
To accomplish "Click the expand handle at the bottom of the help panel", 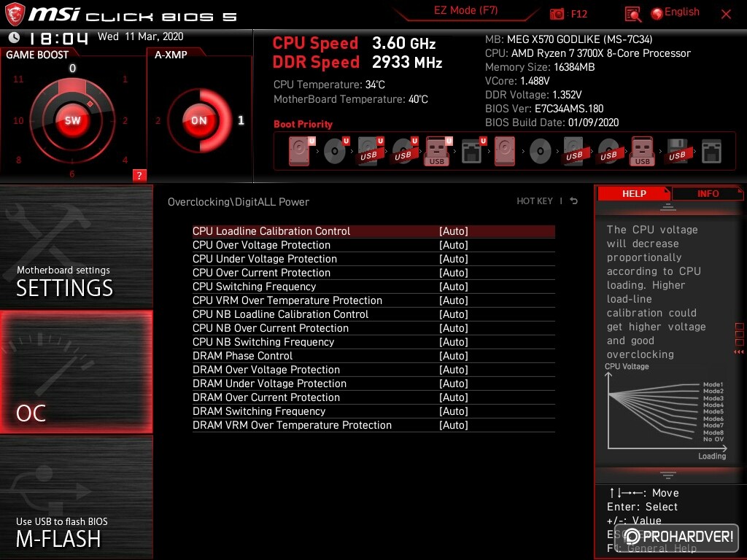I will [x=668, y=475].
